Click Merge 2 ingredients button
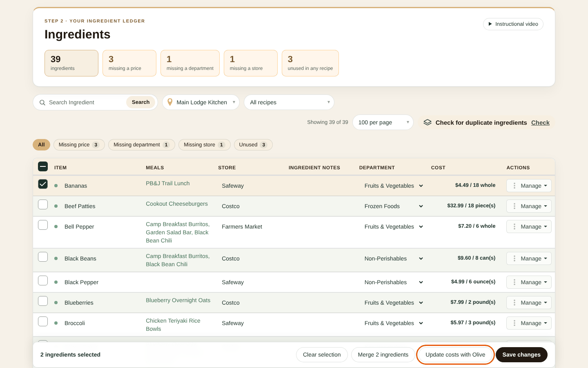 pos(383,355)
